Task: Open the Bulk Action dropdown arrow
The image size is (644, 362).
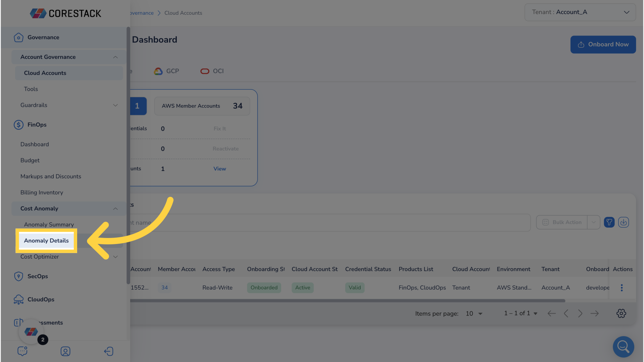Action: coord(593,222)
